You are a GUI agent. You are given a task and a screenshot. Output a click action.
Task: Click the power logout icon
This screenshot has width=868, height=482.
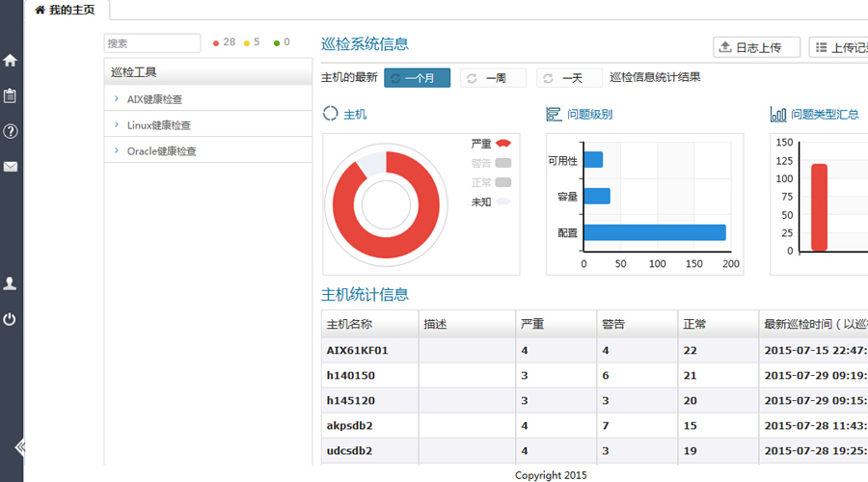tap(10, 319)
